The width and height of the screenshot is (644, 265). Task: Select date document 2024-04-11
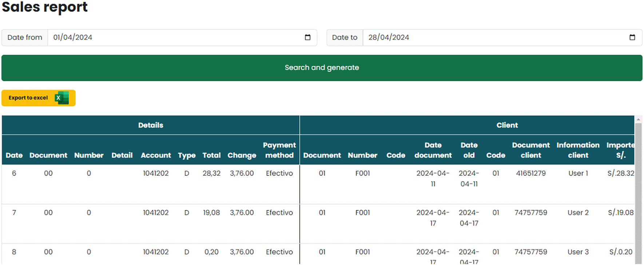(433, 179)
